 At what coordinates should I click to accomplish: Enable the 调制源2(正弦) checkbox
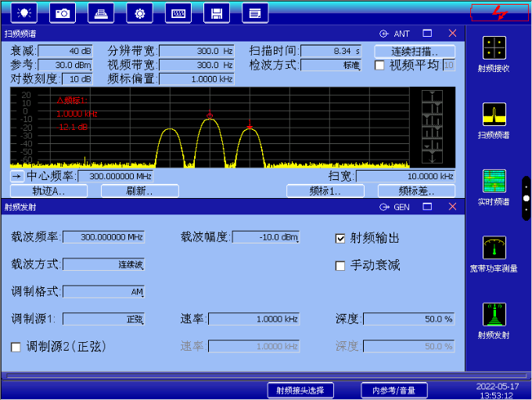pos(16,348)
